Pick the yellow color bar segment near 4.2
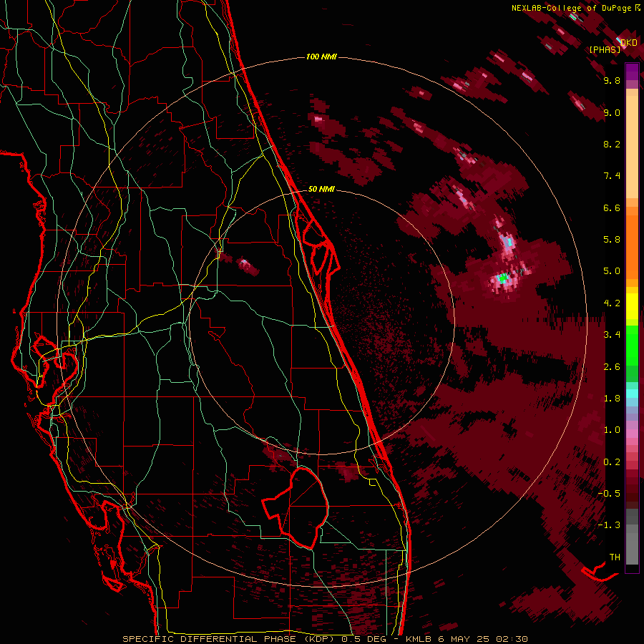644x644 pixels. click(632, 306)
